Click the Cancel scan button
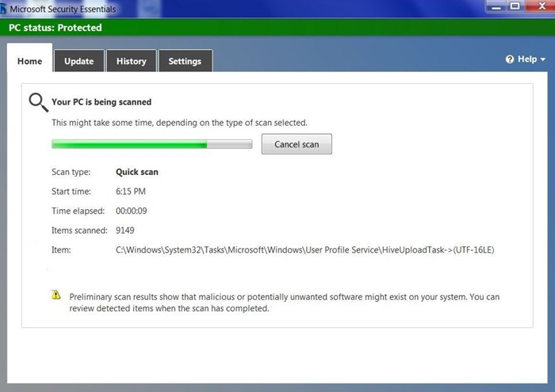This screenshot has height=392, width=555. (x=297, y=144)
